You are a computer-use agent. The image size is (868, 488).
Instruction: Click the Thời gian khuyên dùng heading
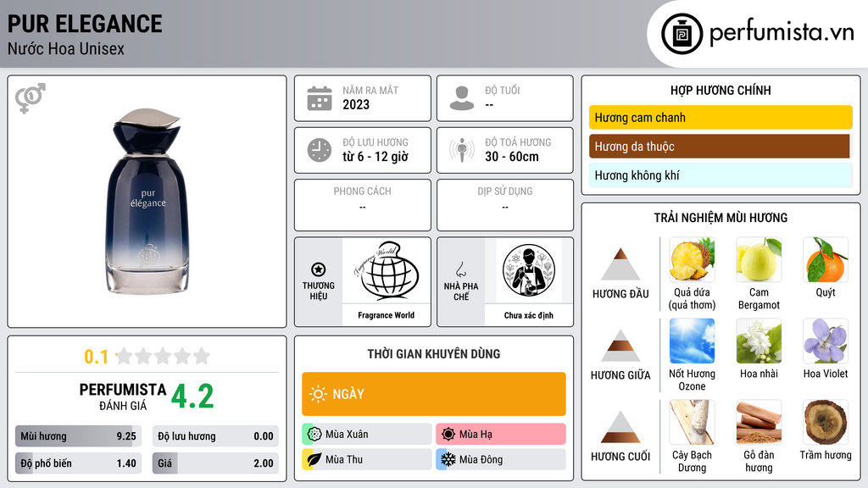(434, 353)
